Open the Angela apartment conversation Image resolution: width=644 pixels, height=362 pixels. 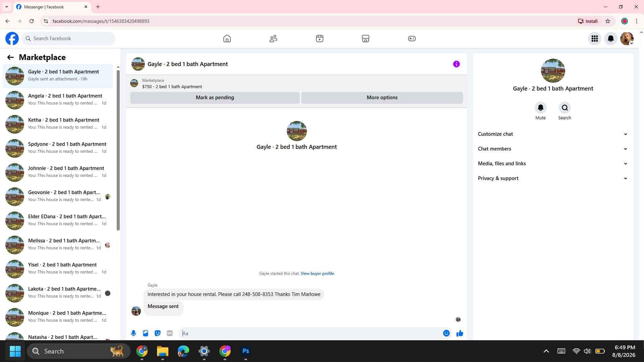(58, 100)
